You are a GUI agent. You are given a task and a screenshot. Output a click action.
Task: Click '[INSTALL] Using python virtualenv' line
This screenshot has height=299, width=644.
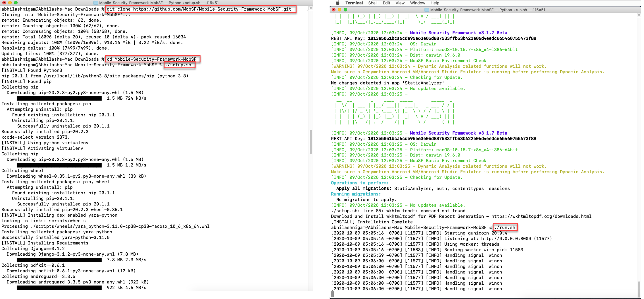[45, 143]
